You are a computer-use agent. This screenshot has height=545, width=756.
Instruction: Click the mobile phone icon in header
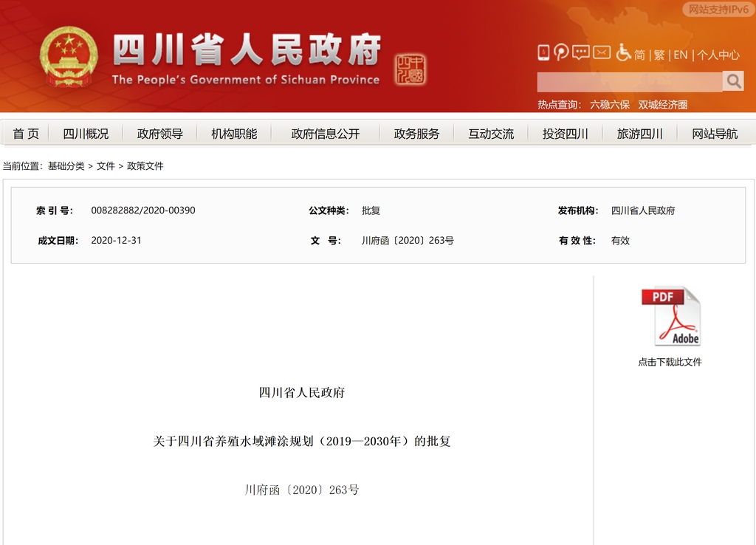point(543,52)
